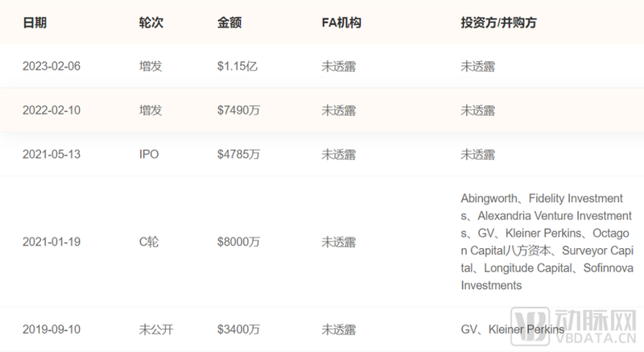The image size is (644, 352).
Task: Click the $7490万 amount cell
Action: coord(238,110)
